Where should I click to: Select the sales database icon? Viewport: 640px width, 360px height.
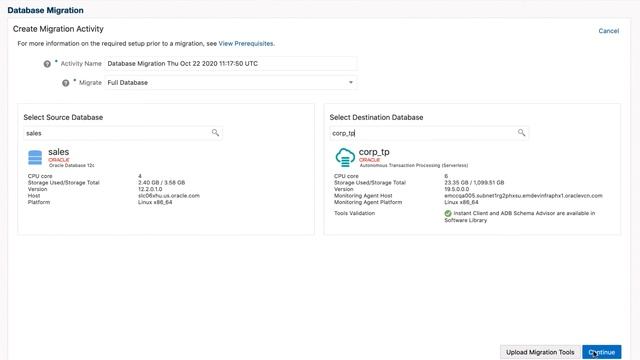[x=35, y=158]
